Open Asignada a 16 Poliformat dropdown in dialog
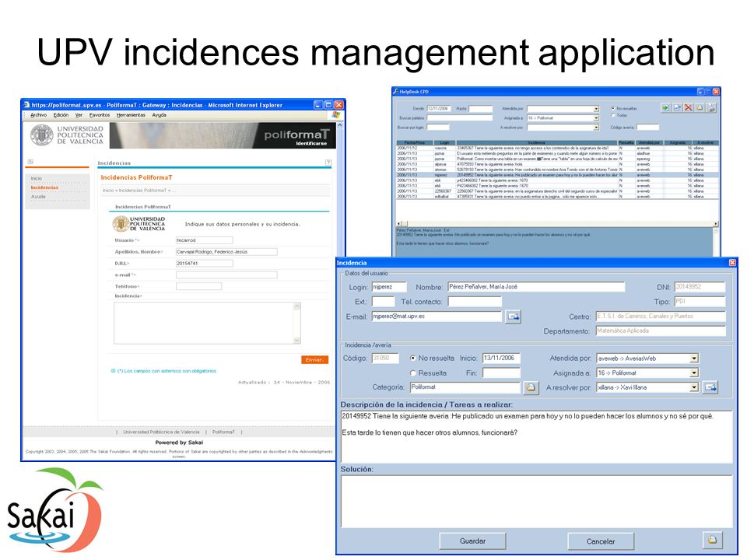 click(694, 373)
